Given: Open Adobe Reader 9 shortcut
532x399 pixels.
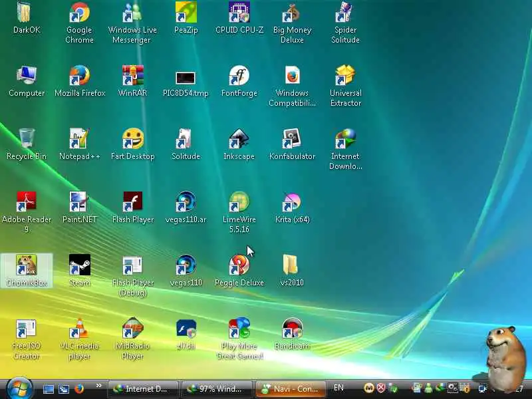Looking at the screenshot, I should (27, 201).
